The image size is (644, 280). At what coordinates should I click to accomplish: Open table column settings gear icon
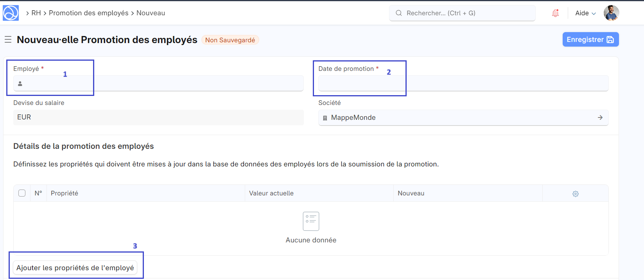[x=576, y=193]
